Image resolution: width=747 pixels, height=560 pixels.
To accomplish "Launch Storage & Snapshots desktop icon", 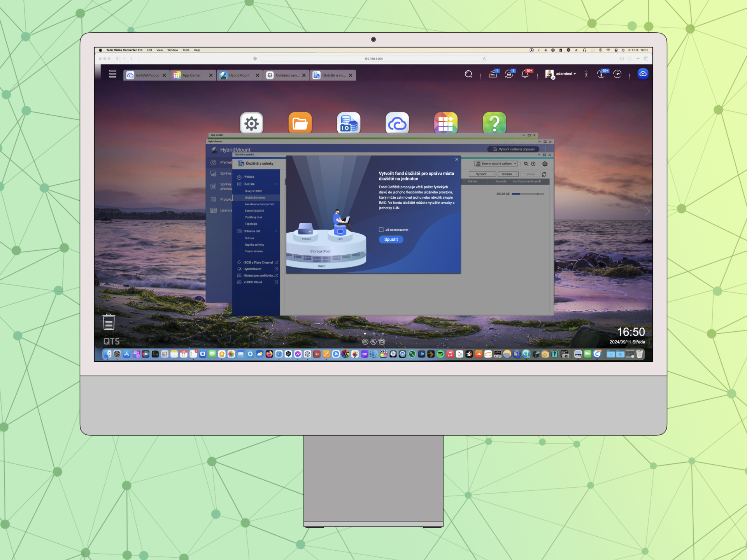I will pos(349,123).
